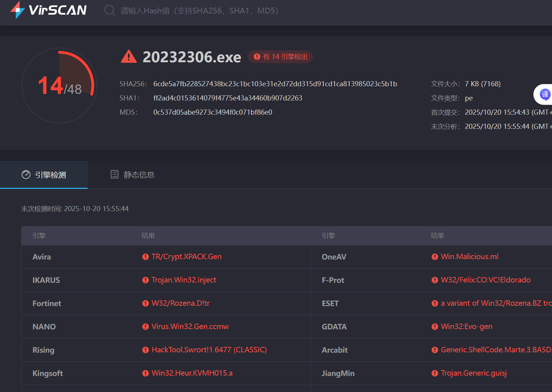This screenshot has width=552, height=392.
Task: Click result Win32.Heur.KVMH015.a
Action: pyautogui.click(x=192, y=373)
